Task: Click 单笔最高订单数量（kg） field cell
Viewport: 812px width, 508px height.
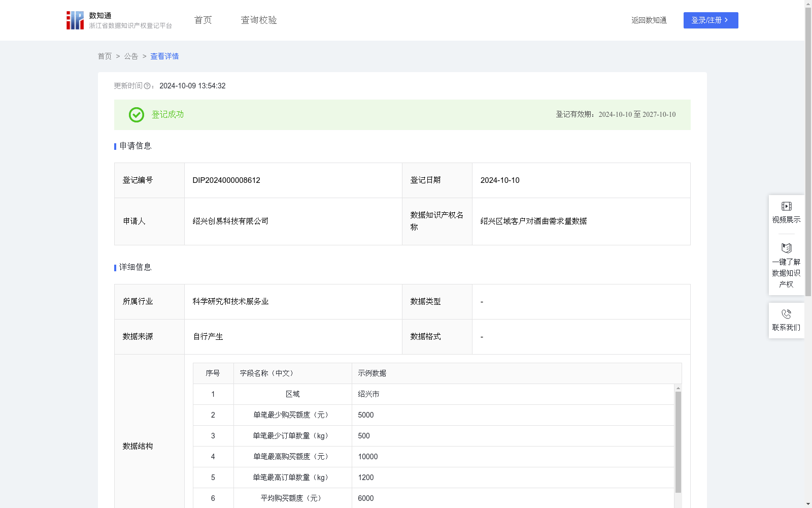Action: [x=292, y=478]
